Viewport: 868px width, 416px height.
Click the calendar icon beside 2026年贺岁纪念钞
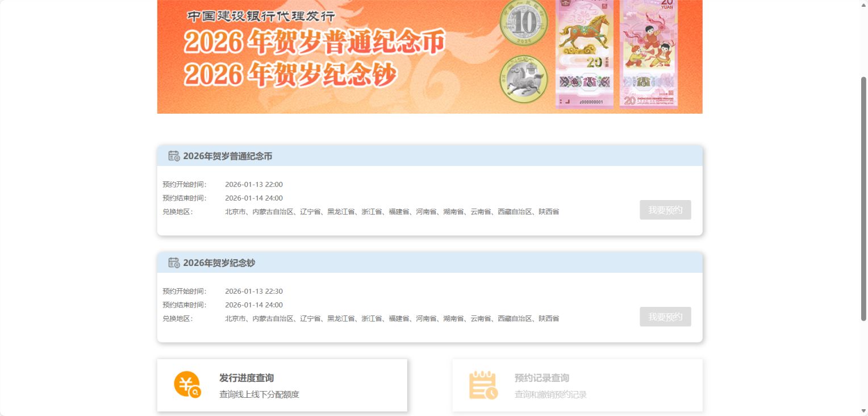[x=174, y=263]
